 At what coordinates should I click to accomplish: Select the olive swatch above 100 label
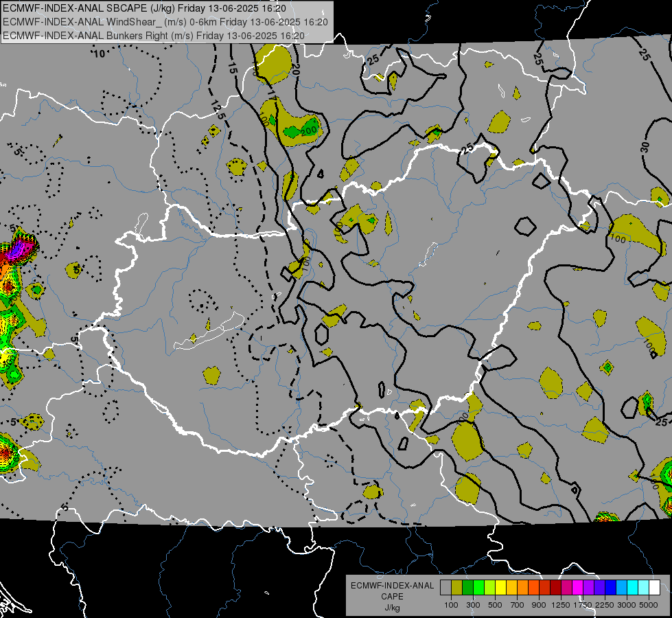457,588
